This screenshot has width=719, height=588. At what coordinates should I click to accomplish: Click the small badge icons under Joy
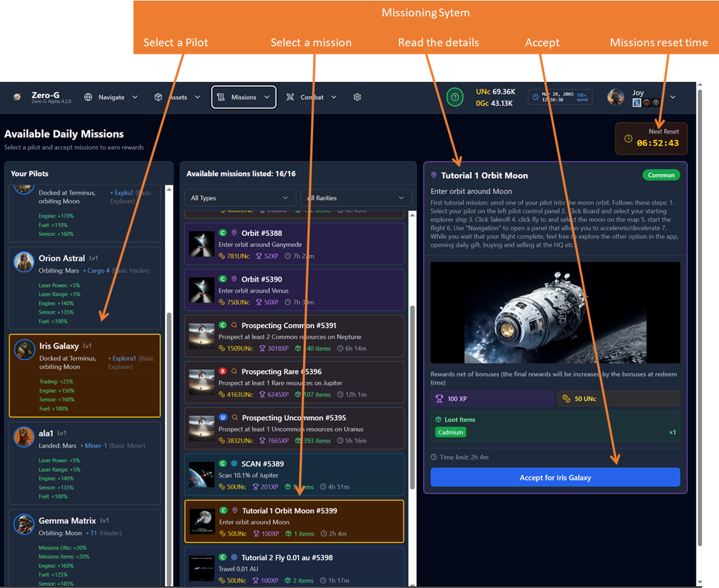[x=646, y=103]
